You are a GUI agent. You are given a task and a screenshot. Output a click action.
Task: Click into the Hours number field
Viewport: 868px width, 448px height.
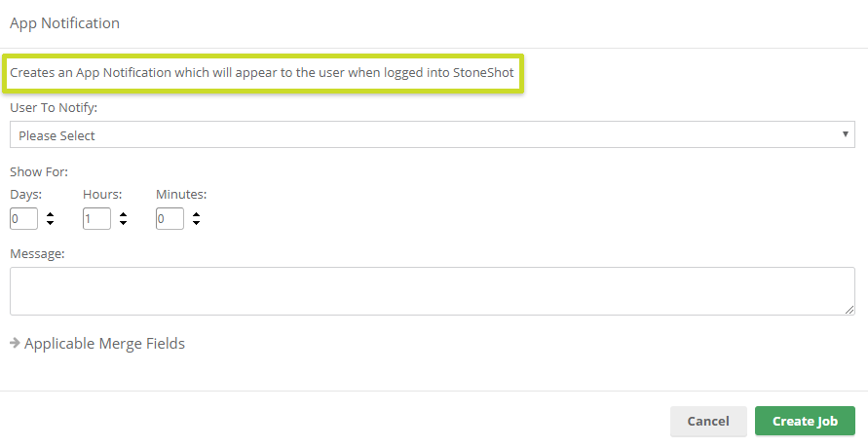pos(96,218)
